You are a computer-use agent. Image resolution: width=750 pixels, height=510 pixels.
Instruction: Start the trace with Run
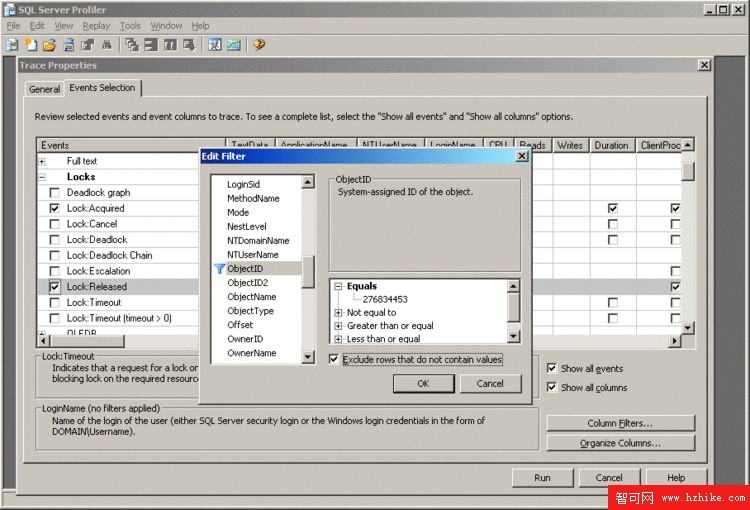[542, 477]
